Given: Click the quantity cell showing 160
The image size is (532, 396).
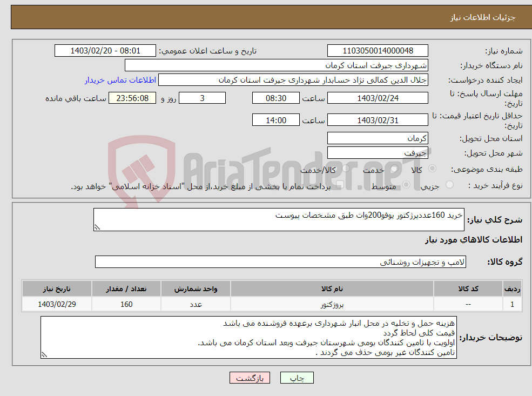Looking at the screenshot, I should (126, 304).
